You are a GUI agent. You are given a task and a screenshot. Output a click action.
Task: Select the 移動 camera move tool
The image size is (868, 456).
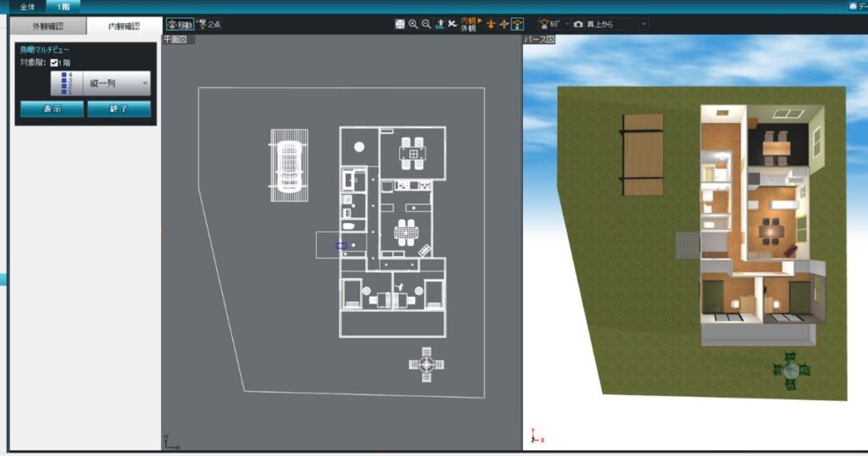tap(180, 25)
